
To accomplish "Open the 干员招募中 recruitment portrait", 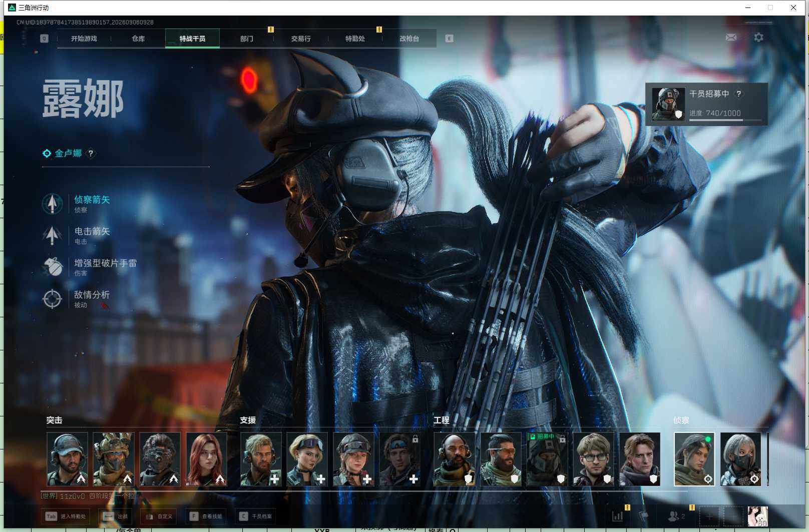I will pos(668,104).
